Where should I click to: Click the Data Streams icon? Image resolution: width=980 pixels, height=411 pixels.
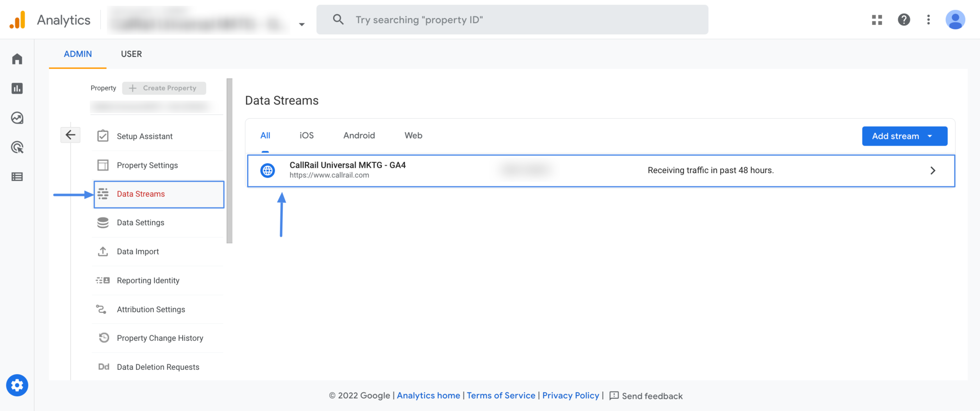[x=103, y=194]
